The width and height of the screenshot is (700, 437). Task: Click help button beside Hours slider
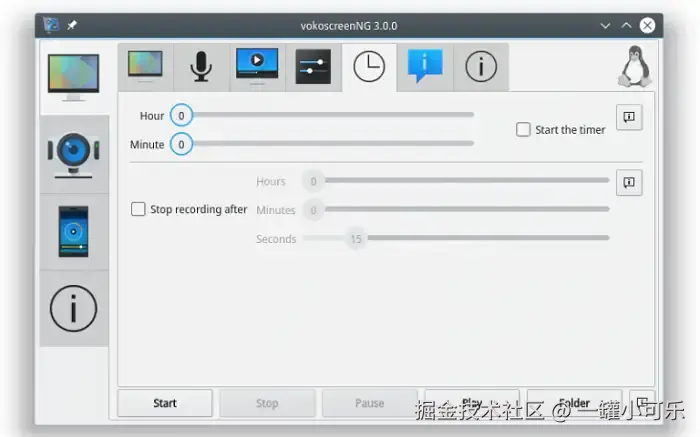click(629, 183)
